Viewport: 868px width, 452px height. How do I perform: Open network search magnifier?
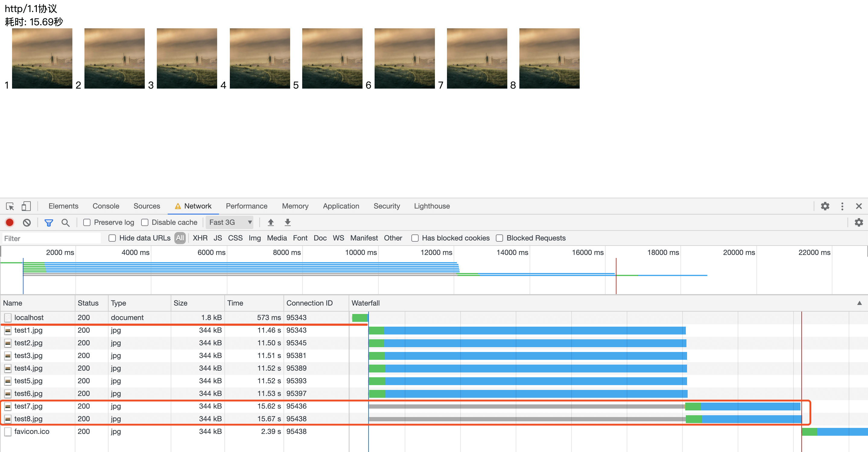(x=65, y=222)
